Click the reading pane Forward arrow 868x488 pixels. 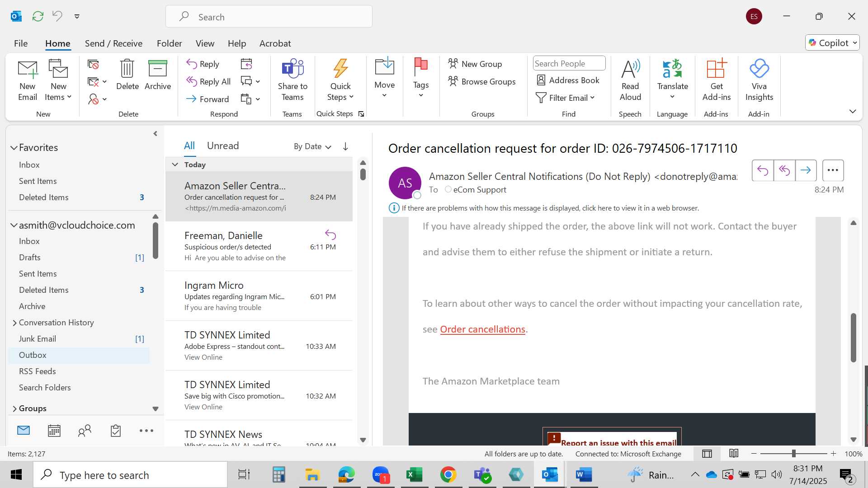coord(806,170)
